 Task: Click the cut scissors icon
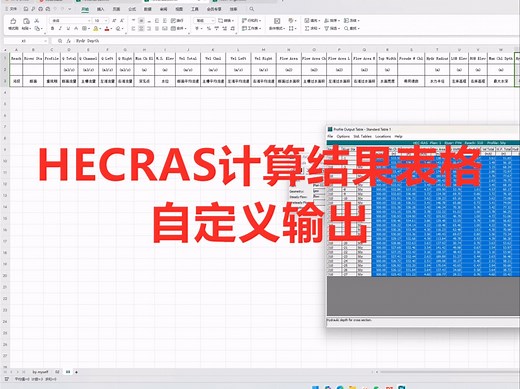click(x=37, y=21)
